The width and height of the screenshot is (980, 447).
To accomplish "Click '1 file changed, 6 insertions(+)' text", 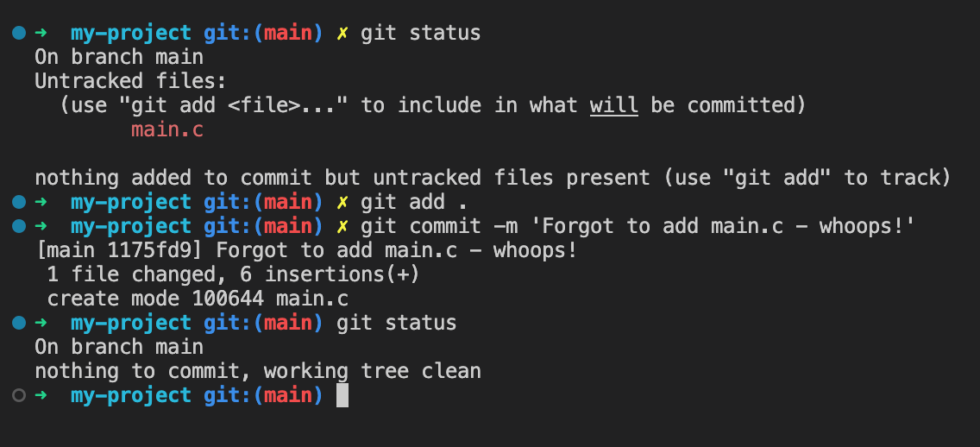I will click(x=233, y=274).
